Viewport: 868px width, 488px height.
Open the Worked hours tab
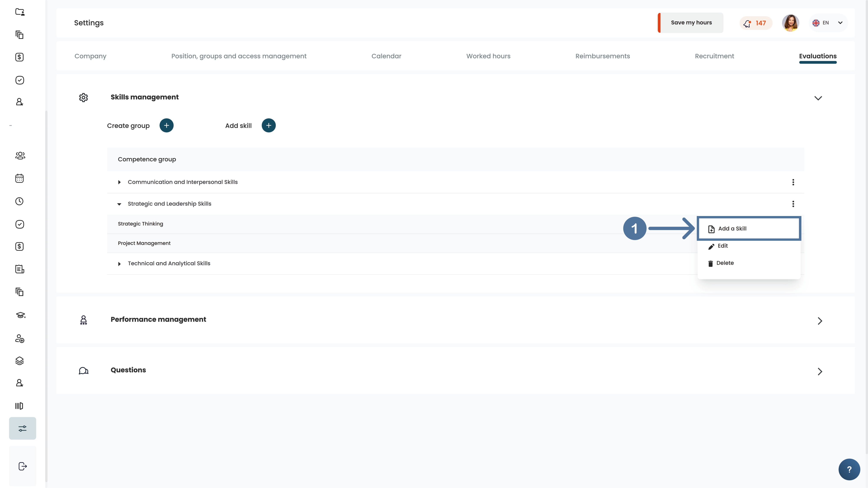click(x=488, y=56)
